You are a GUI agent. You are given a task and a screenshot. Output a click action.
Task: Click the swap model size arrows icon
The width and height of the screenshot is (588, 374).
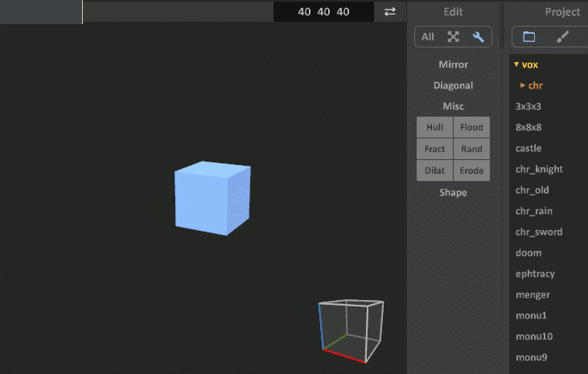coord(390,11)
